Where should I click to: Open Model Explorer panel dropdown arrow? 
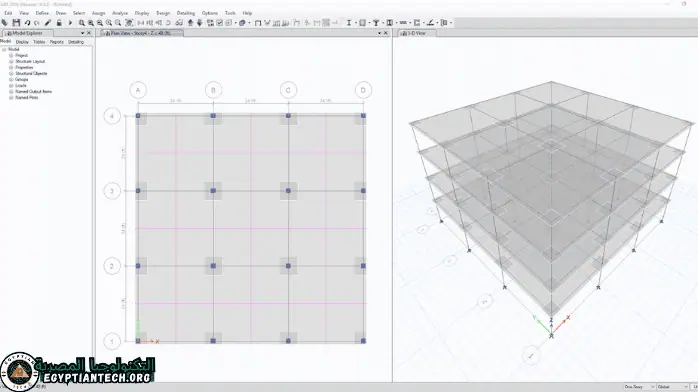[82, 33]
